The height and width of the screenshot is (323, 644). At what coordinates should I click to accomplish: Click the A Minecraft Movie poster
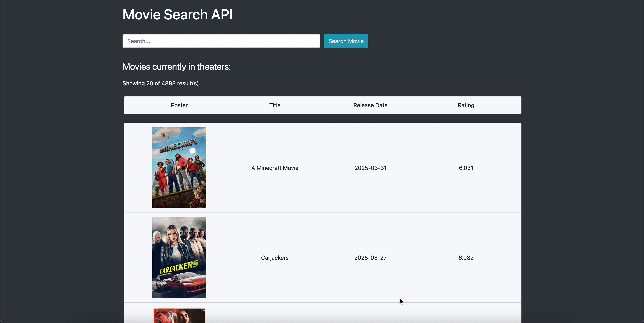tap(179, 168)
